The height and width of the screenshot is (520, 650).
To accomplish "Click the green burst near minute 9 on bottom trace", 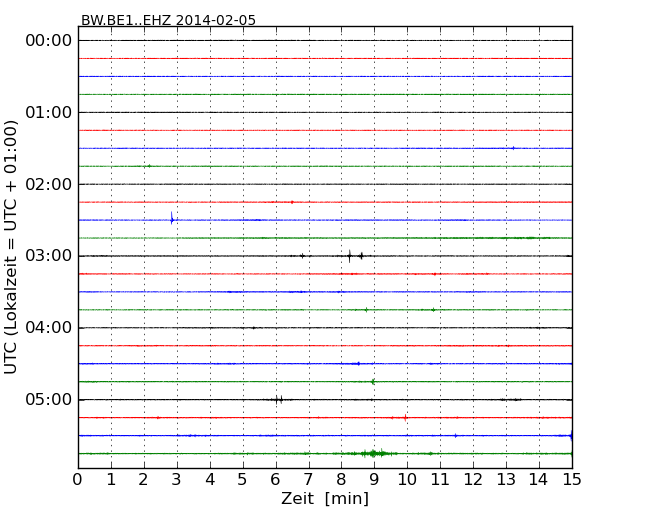I will [373, 453].
